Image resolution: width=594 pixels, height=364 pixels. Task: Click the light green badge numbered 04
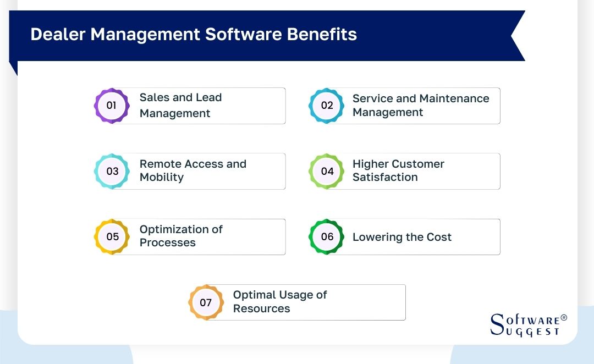click(x=327, y=171)
